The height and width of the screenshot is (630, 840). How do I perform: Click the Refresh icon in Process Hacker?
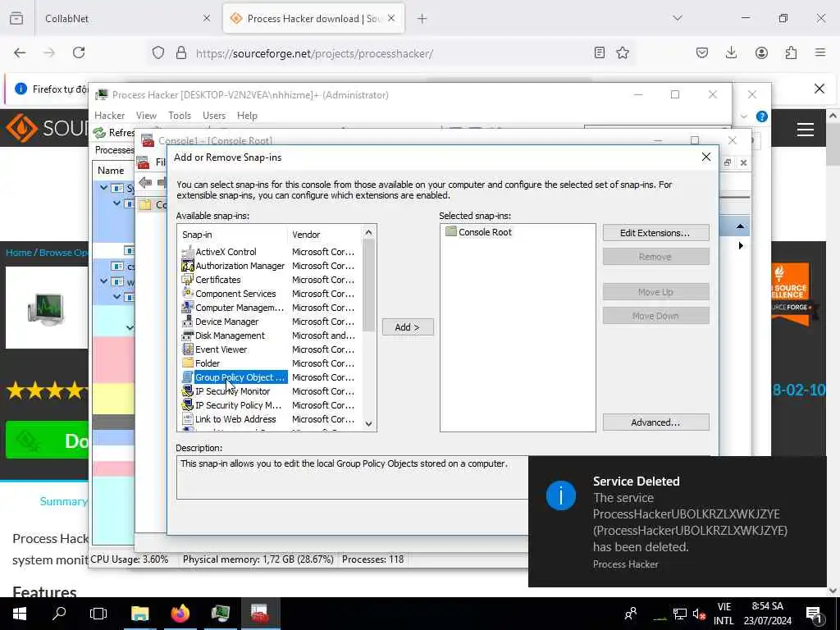(99, 132)
